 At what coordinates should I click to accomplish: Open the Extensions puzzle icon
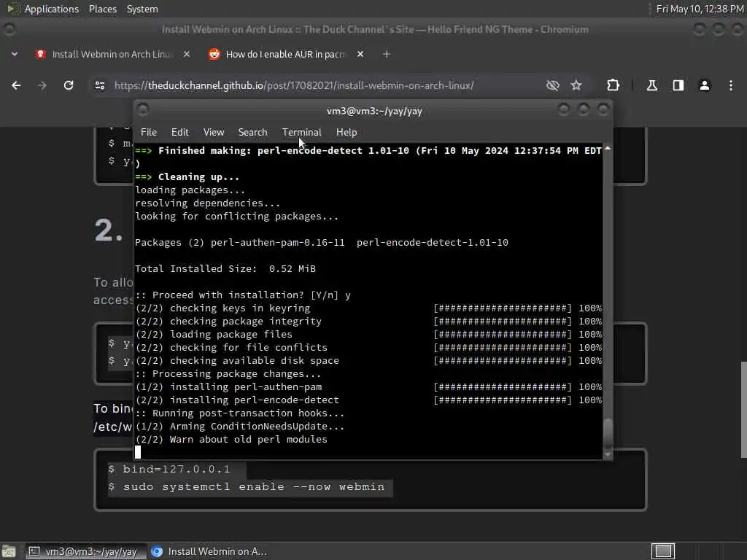point(613,85)
